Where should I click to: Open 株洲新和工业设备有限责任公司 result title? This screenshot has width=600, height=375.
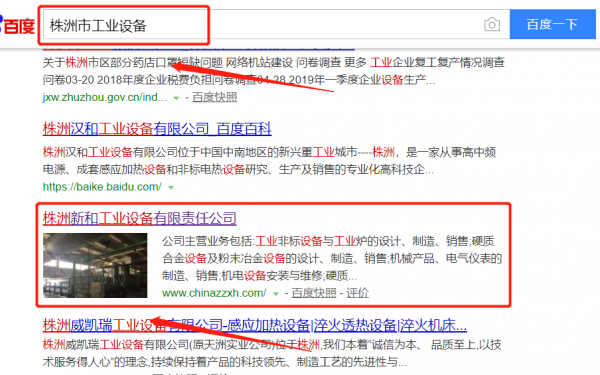pyautogui.click(x=139, y=218)
